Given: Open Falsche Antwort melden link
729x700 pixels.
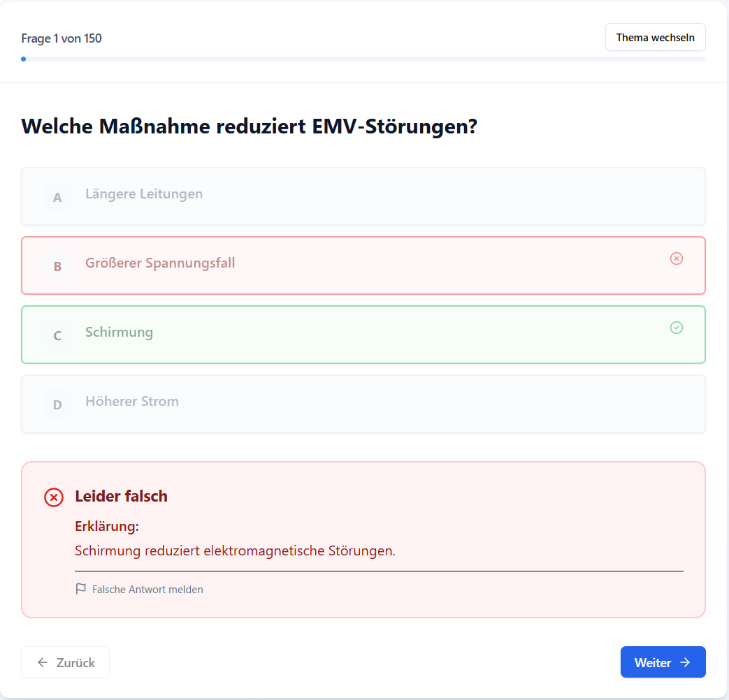Looking at the screenshot, I should point(139,589).
